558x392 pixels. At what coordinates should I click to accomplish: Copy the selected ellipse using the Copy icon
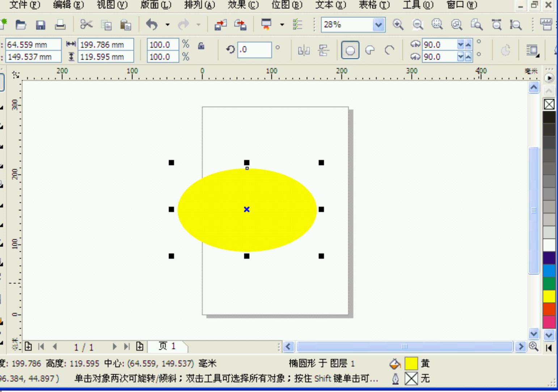[106, 25]
